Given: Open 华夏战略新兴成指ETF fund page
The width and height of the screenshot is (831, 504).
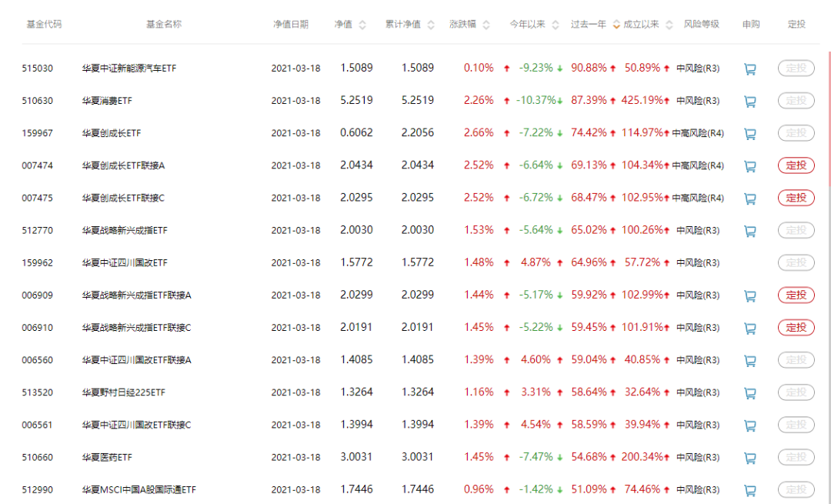Looking at the screenshot, I should point(125,231).
